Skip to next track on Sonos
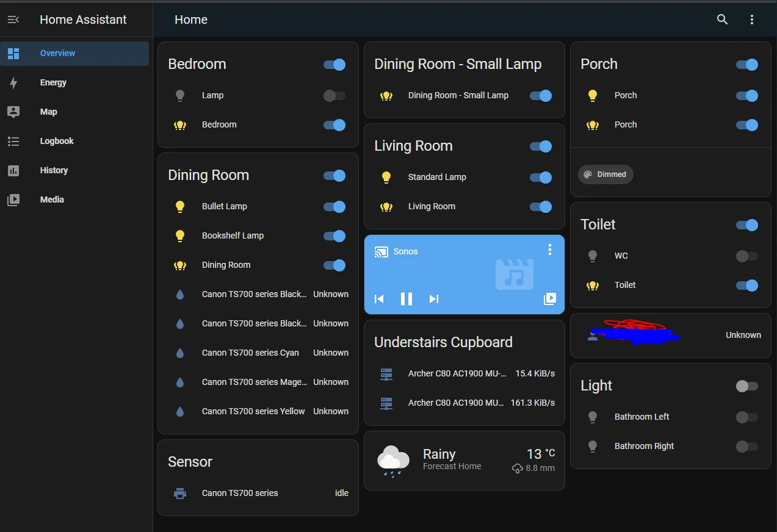The height and width of the screenshot is (532, 777). click(x=434, y=299)
